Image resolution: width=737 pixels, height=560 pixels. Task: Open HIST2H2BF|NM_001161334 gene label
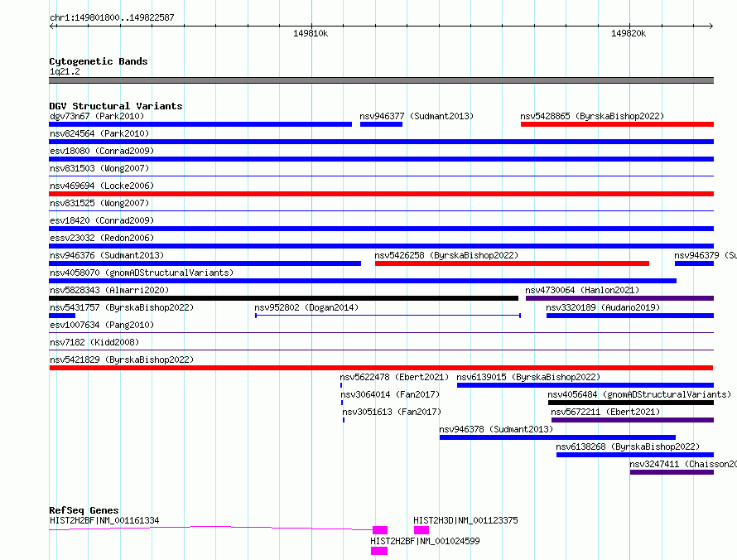coord(104,520)
